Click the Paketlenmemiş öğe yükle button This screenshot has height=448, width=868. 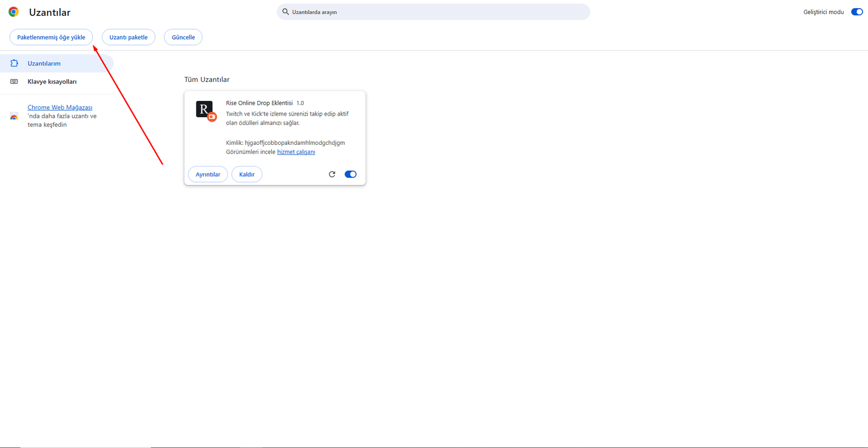tap(51, 37)
